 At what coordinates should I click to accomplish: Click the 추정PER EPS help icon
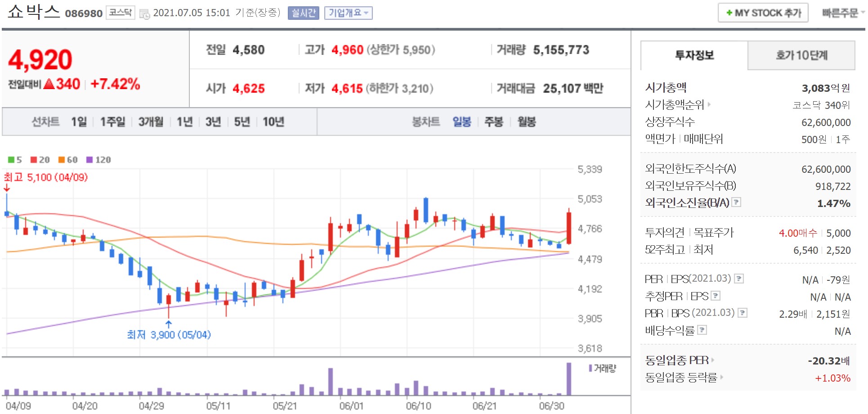pos(716,296)
